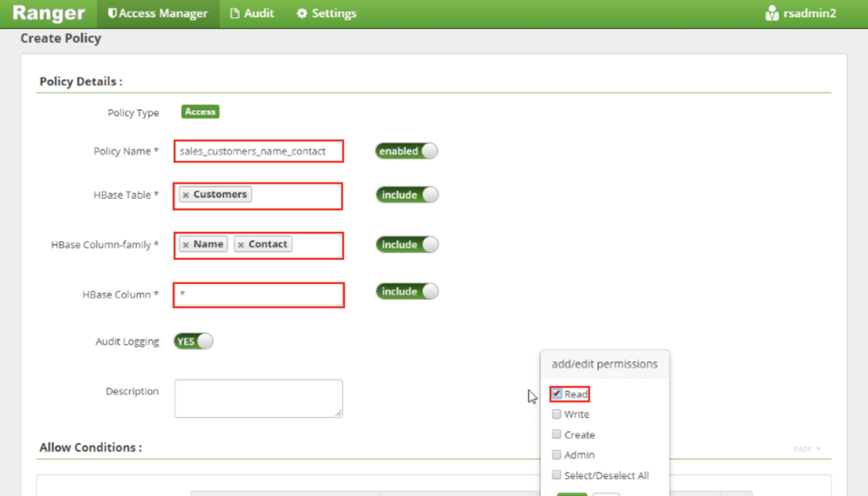This screenshot has width=868, height=496.
Task: Check the Write permission checkbox
Action: [x=556, y=414]
